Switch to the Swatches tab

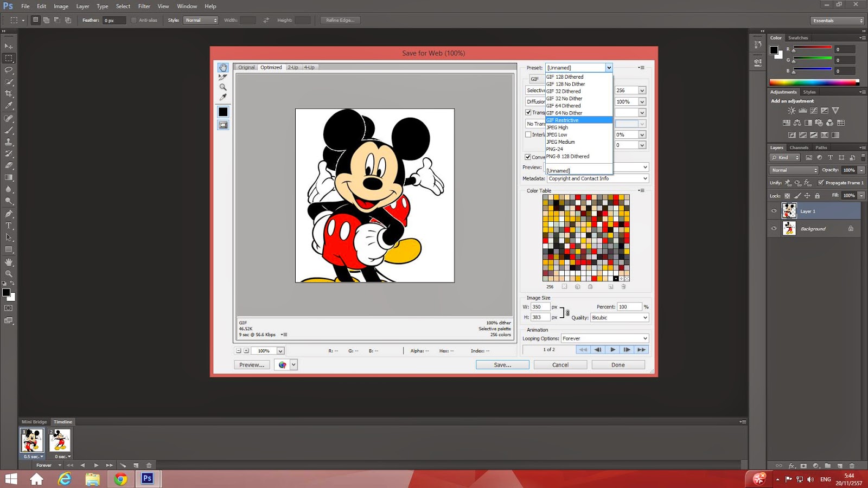[x=798, y=38]
